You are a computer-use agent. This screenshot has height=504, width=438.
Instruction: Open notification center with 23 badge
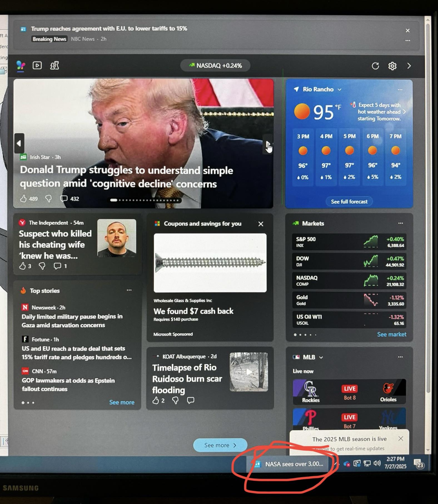click(419, 464)
